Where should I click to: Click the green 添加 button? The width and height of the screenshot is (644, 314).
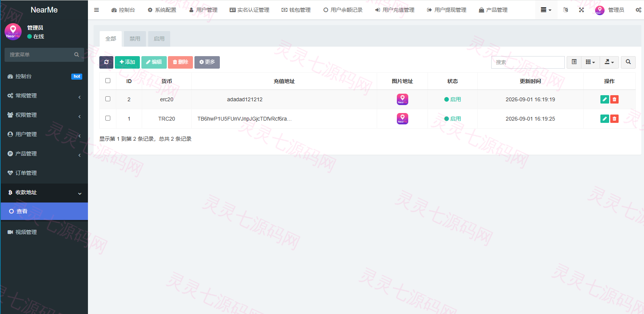coord(127,62)
